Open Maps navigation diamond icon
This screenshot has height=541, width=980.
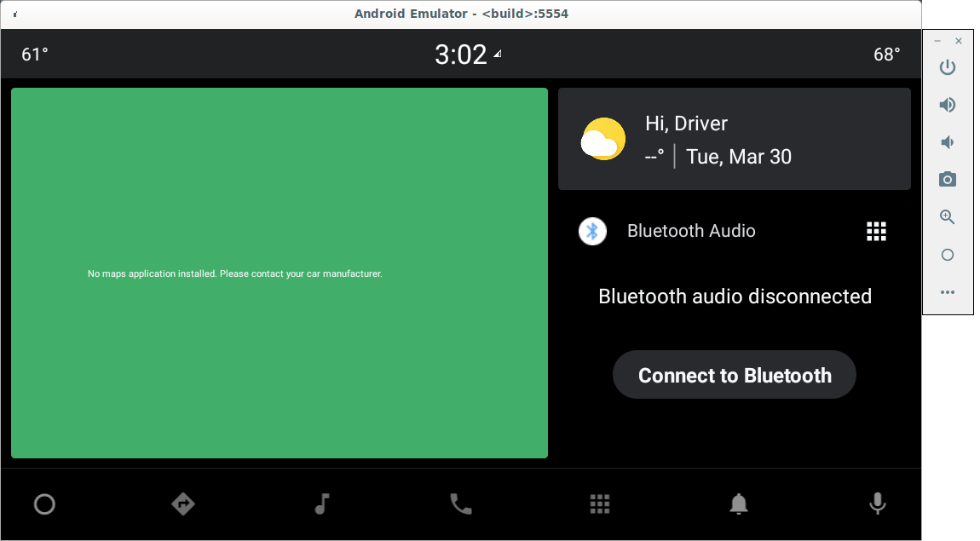pyautogui.click(x=183, y=504)
